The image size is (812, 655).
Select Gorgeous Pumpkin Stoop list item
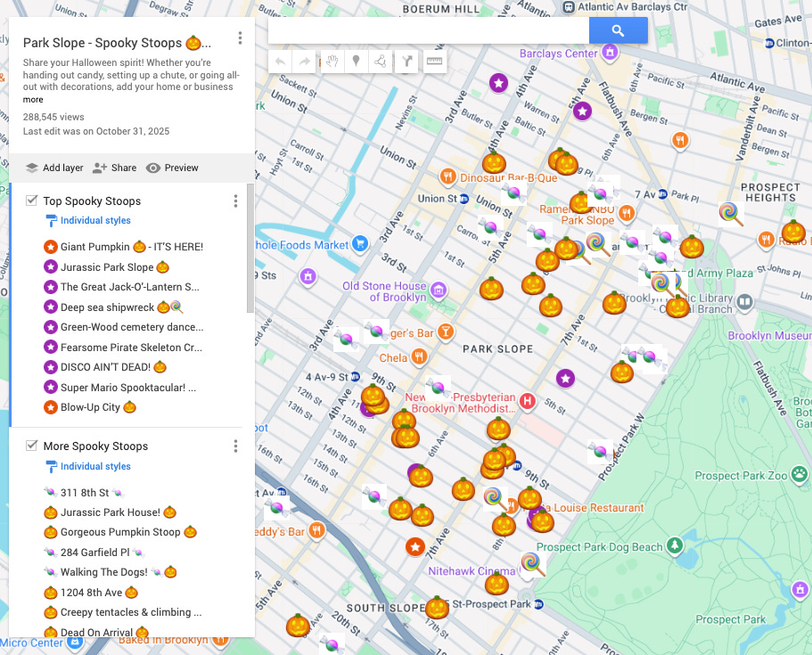coord(120,532)
